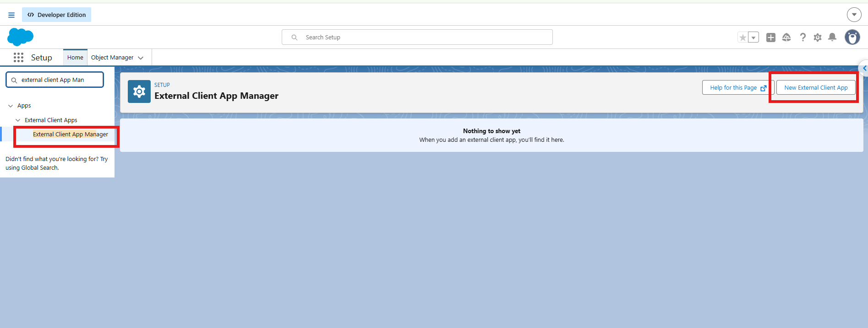The image size is (868, 328).
Task: Open the Object Manager tab
Action: tap(112, 58)
